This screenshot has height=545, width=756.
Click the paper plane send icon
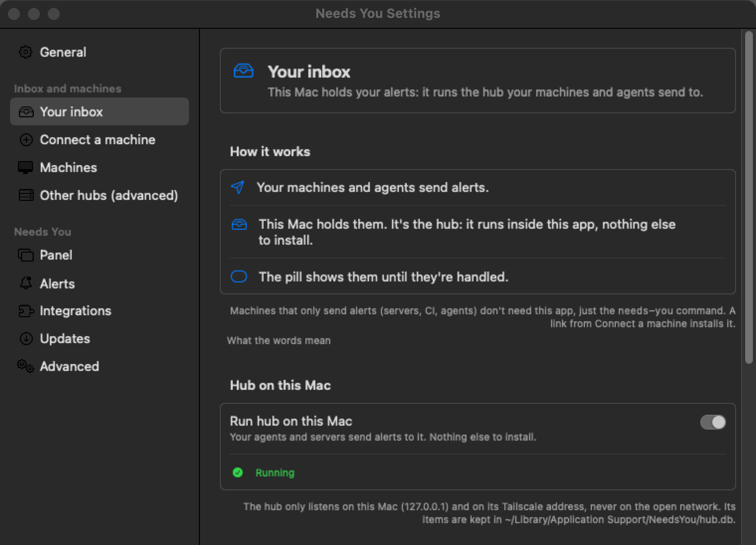[x=238, y=187]
